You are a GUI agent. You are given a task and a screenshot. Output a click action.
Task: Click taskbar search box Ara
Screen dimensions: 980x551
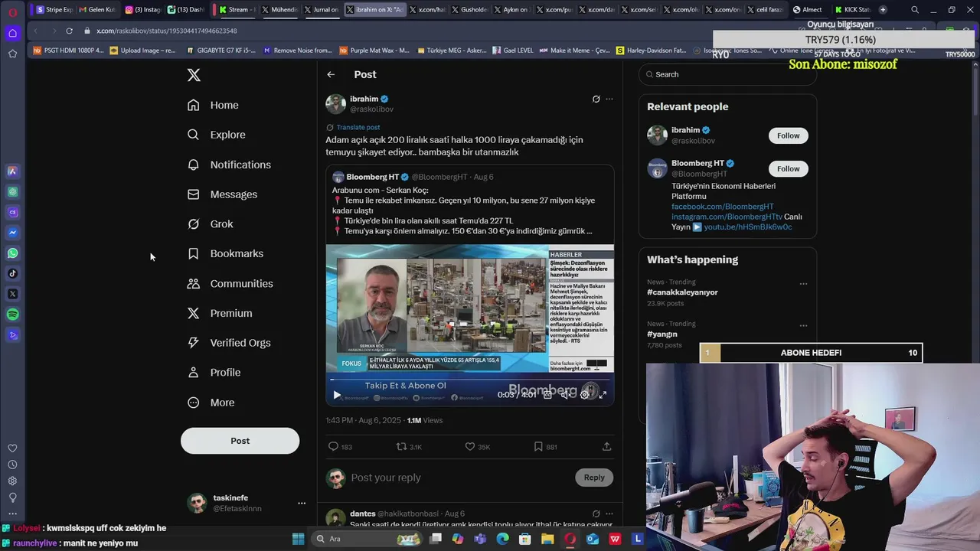point(367,539)
